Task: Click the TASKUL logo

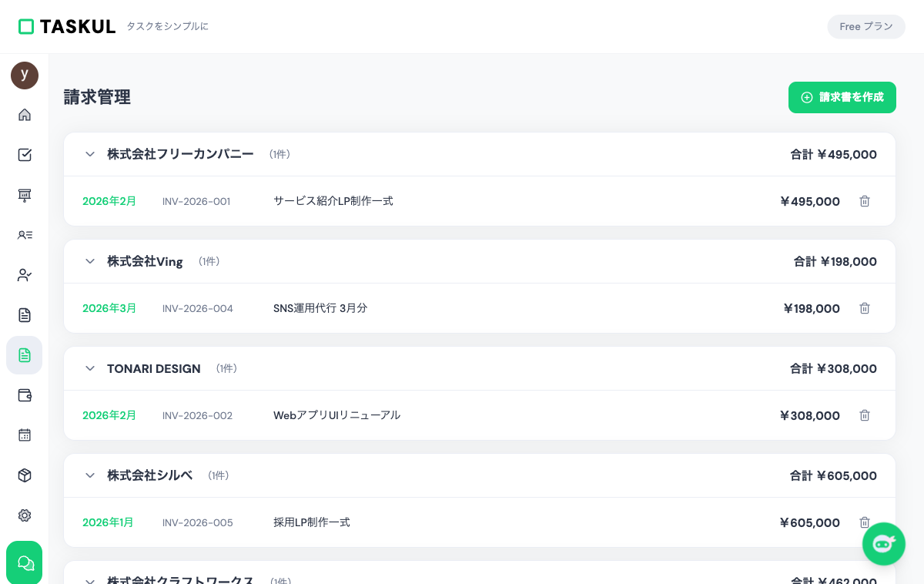Action: point(67,26)
